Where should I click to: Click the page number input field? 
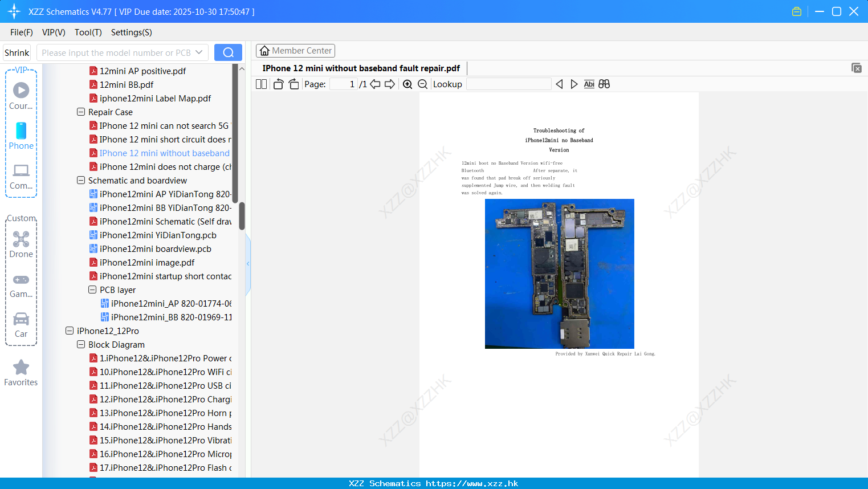coord(343,84)
